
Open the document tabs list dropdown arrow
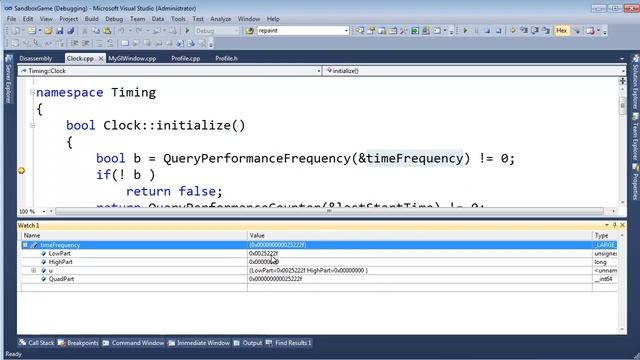click(622, 59)
